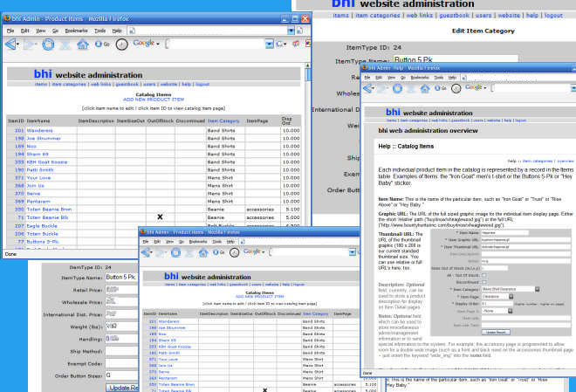Click ItemType Name field in bottom-left form
Screen dimensions: 576x392
[121, 278]
